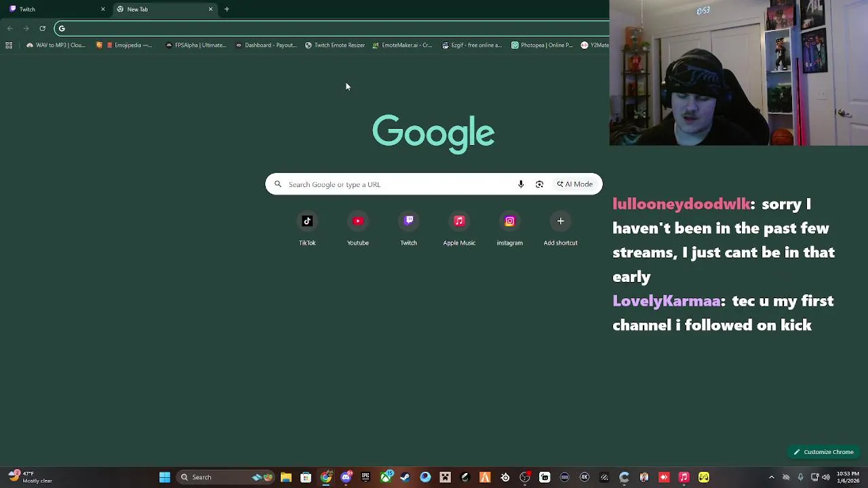This screenshot has width=868, height=488.
Task: Reload the current page
Action: (42, 28)
